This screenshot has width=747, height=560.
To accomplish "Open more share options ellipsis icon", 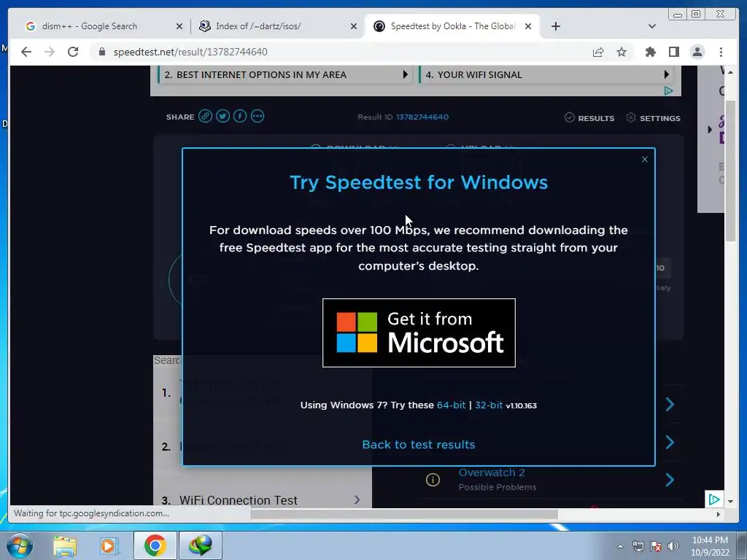I will coord(258,116).
